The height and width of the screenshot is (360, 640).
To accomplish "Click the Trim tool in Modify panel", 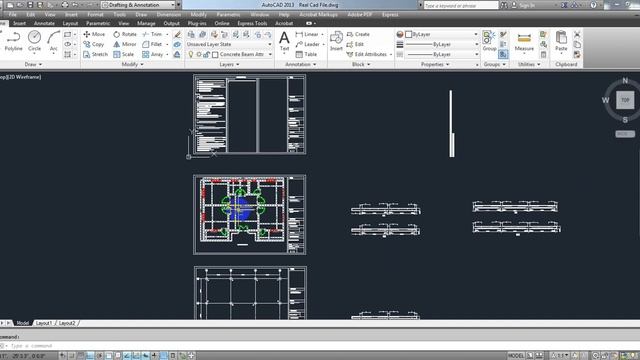I will click(153, 34).
